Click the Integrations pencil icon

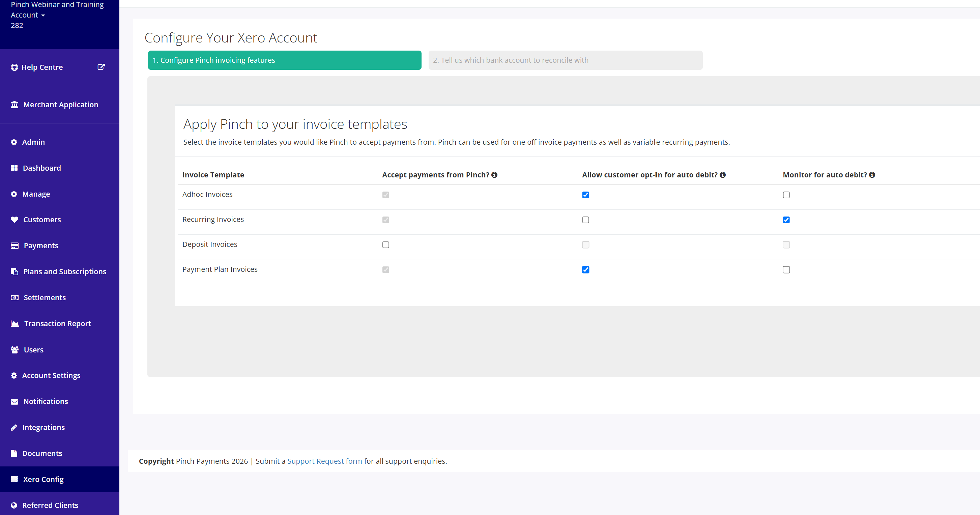(14, 428)
